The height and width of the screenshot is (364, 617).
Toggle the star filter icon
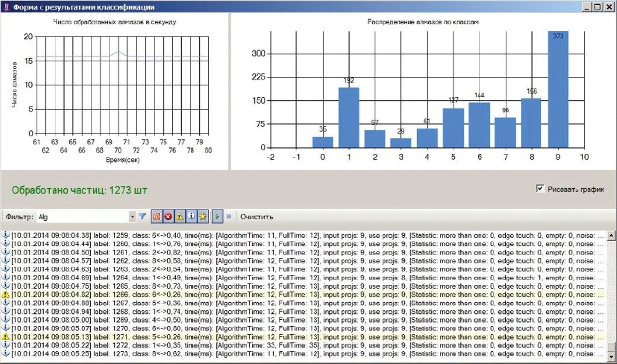click(x=202, y=217)
